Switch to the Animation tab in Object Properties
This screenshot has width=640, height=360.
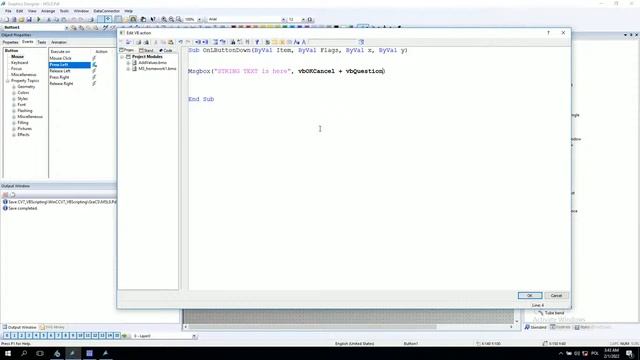click(x=59, y=42)
